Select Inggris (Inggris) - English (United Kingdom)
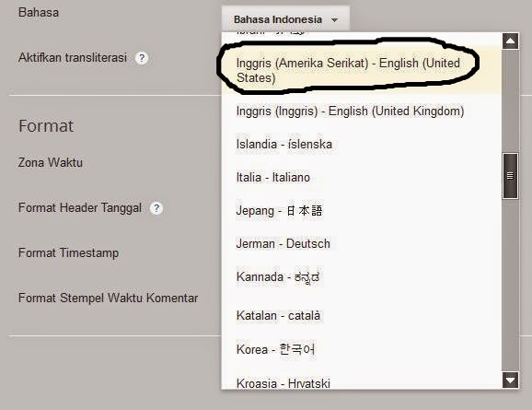The image size is (532, 410). [x=362, y=111]
